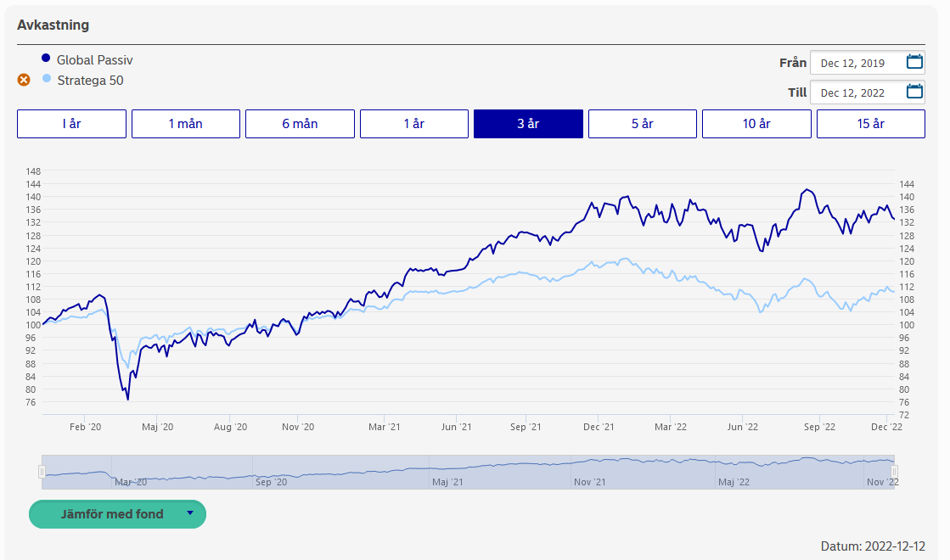Remove Stratega 50 with the orange X icon
950x560 pixels.
tap(24, 80)
